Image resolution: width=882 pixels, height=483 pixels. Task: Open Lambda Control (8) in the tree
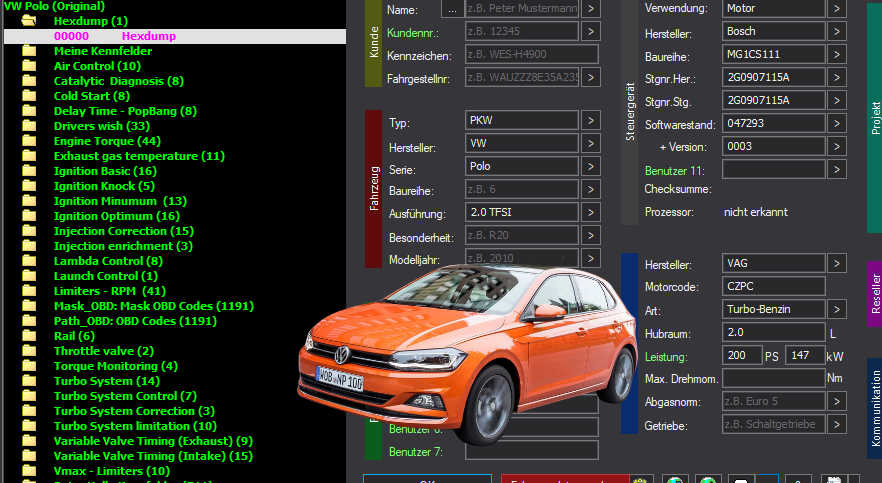point(108,261)
